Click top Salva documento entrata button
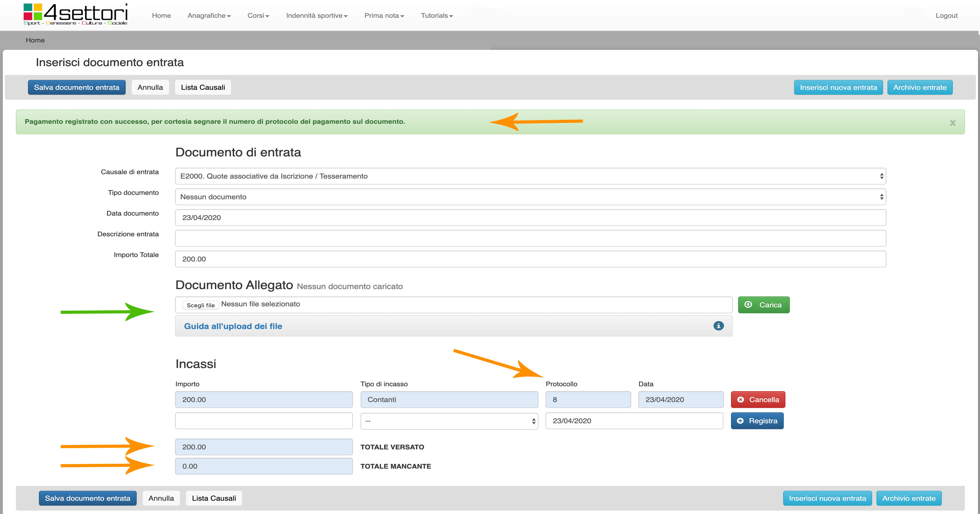This screenshot has width=980, height=514. (x=76, y=87)
